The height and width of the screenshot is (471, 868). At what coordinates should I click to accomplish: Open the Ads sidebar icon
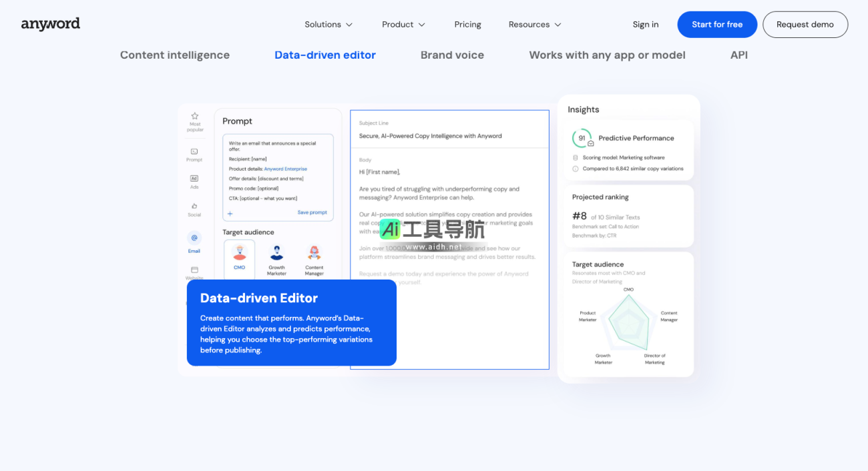pos(194,179)
